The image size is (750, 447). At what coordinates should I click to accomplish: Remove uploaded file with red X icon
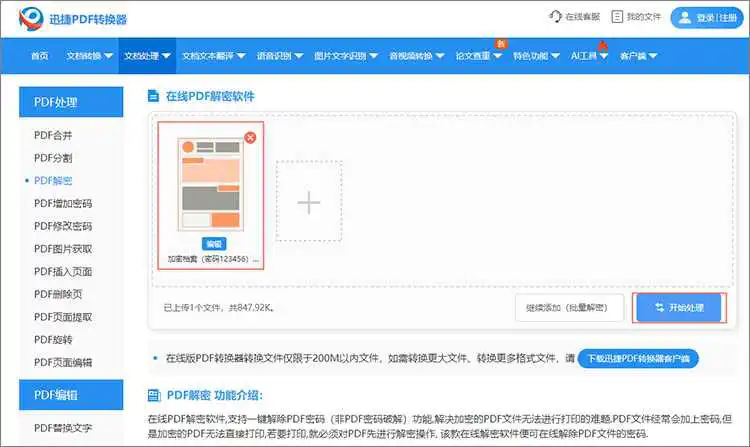coord(250,138)
